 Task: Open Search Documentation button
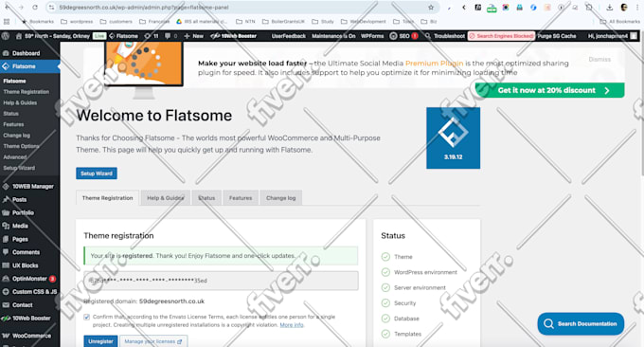581,323
